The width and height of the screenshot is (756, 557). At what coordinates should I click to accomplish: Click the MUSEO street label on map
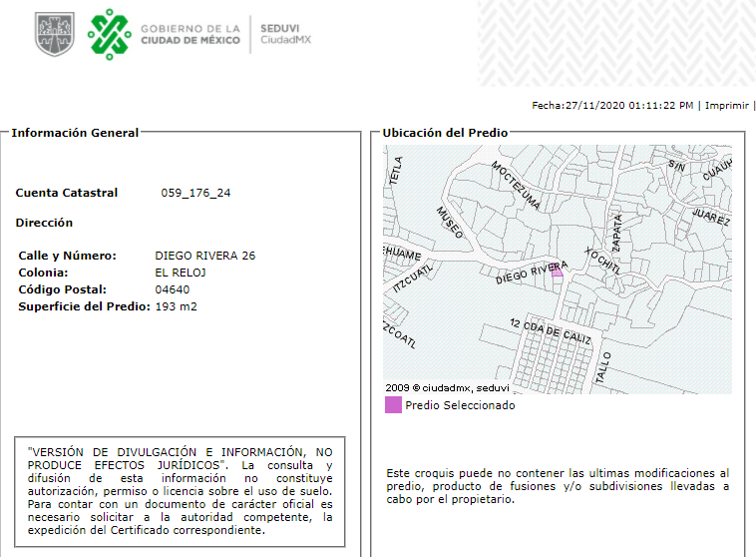click(x=450, y=223)
